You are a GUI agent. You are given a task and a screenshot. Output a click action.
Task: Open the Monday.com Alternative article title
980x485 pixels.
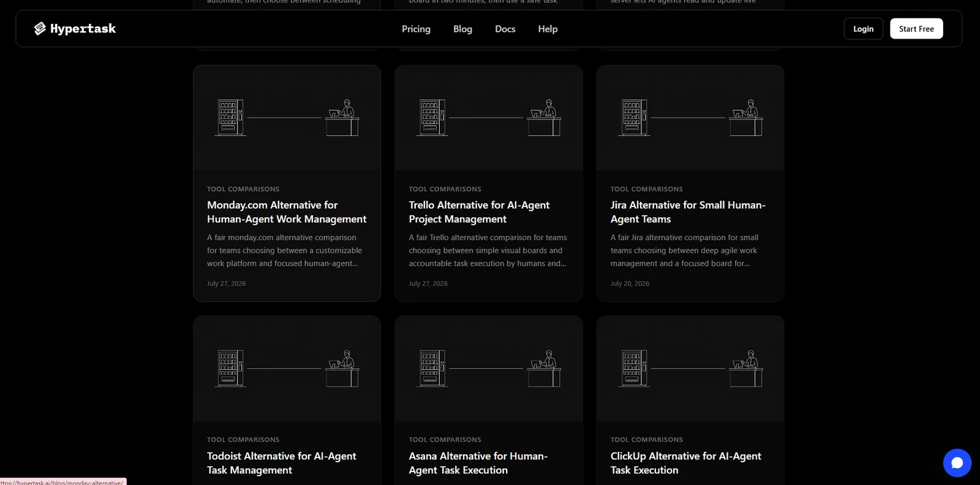point(287,212)
